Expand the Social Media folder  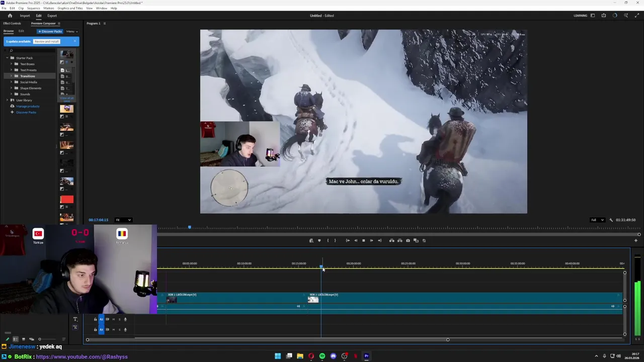[x=12, y=82]
